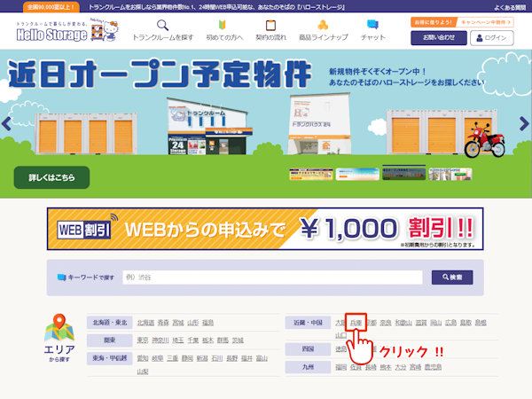Open the 北海道 area link
Image resolution: width=532 pixels, height=399 pixels.
click(145, 323)
